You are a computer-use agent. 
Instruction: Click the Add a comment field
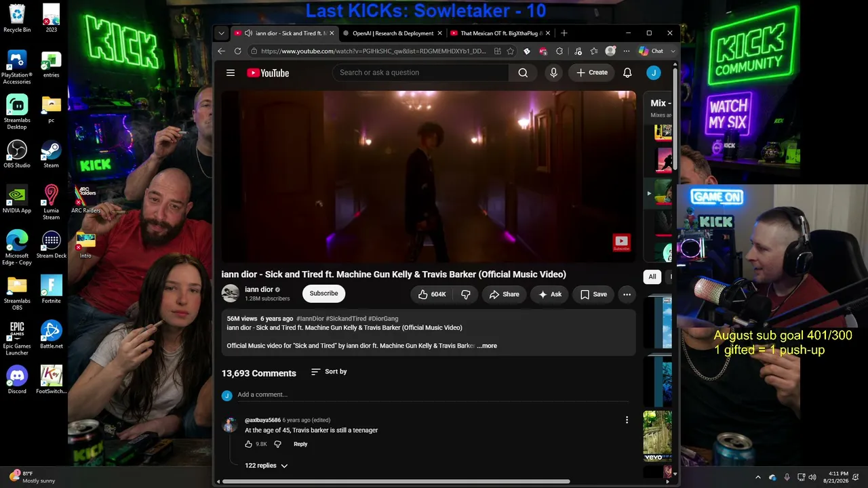tap(433, 394)
